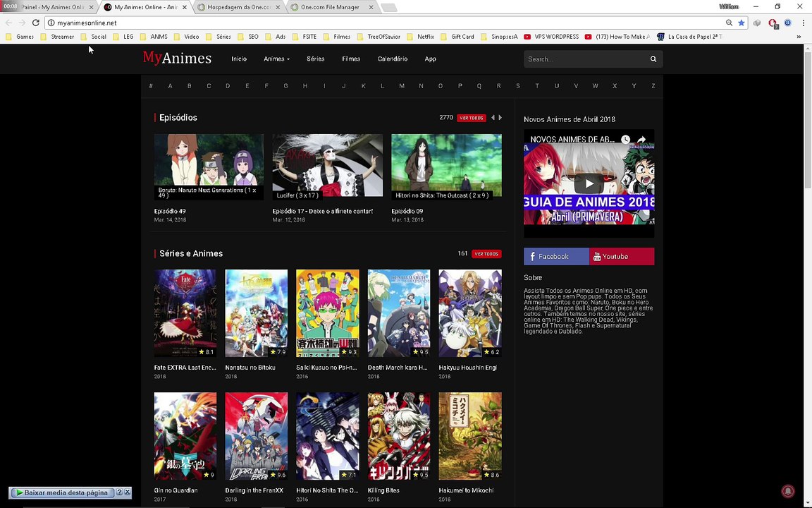
Task: Open the red extension icon in toolbar
Action: pyautogui.click(x=772, y=23)
